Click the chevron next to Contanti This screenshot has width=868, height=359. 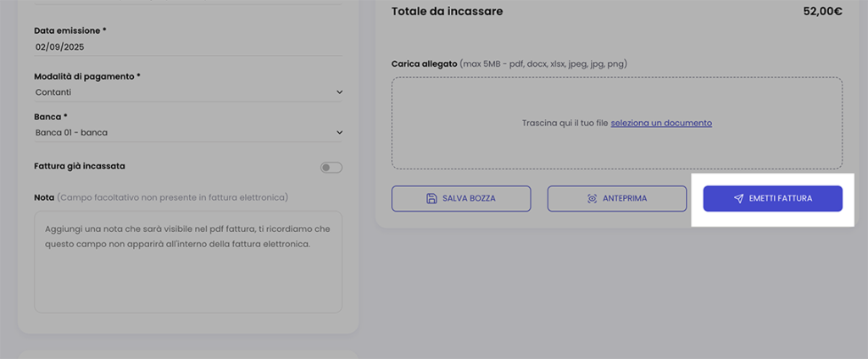click(339, 91)
